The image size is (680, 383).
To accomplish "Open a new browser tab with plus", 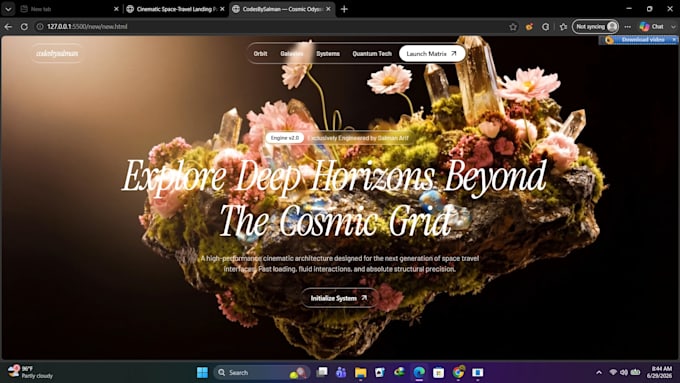I will (344, 9).
